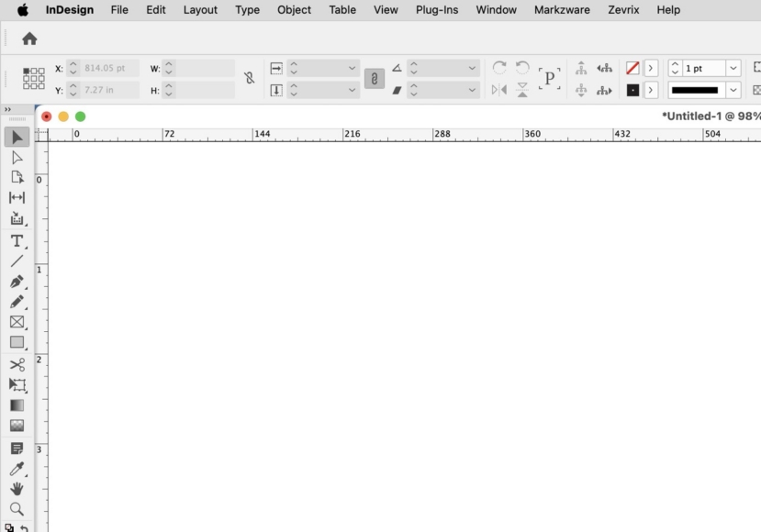Image resolution: width=761 pixels, height=532 pixels.
Task: Click the stroke weight stepper arrows
Action: (x=675, y=68)
